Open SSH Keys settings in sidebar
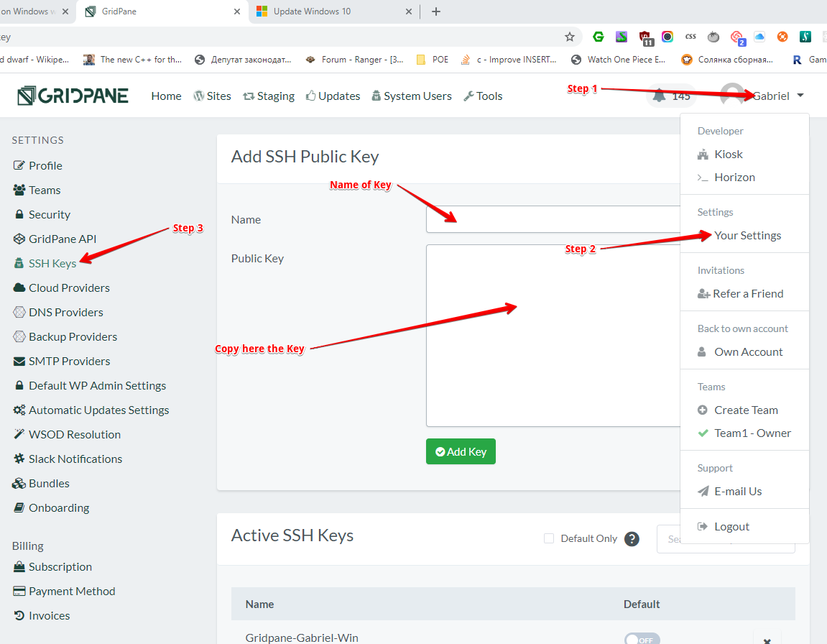Viewport: 827px width, 644px height. [52, 263]
